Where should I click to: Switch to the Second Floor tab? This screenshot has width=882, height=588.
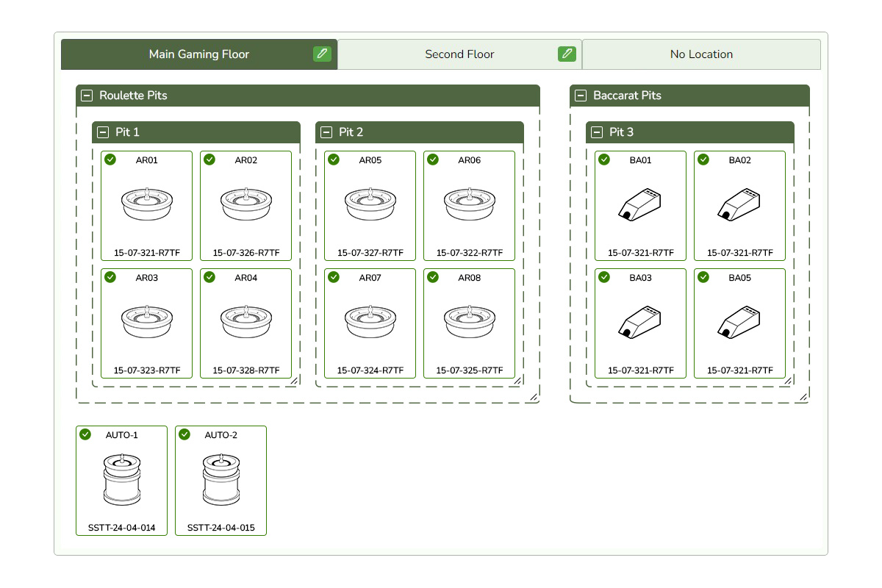[x=459, y=54]
